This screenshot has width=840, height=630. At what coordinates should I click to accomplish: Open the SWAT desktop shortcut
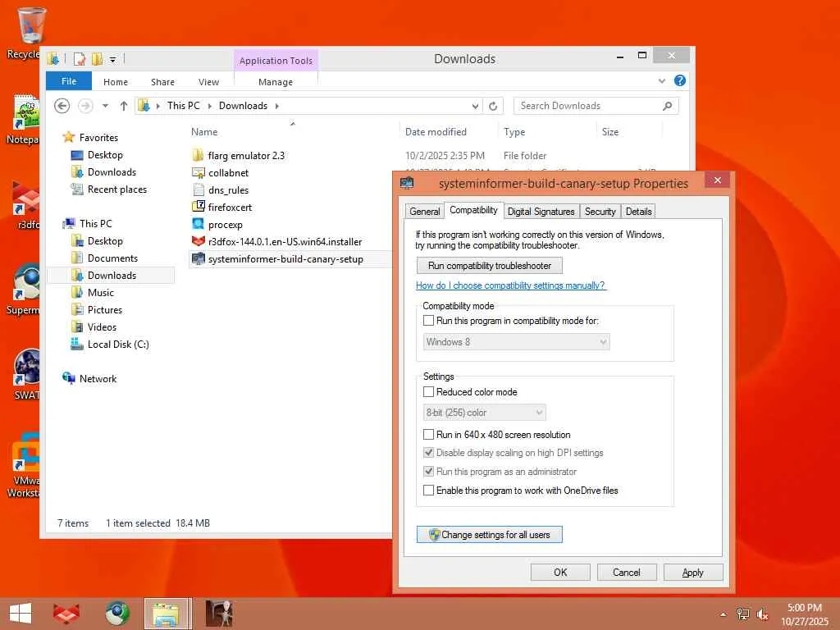click(x=25, y=367)
